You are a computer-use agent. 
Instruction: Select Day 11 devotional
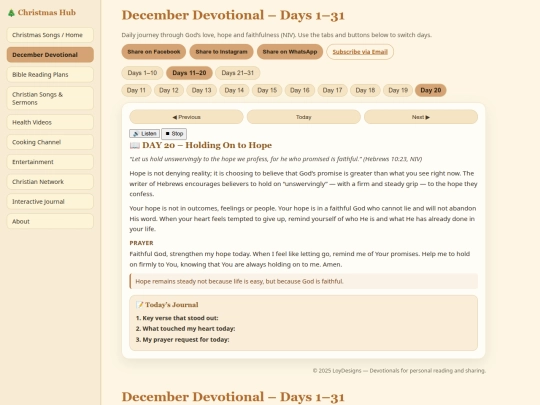click(x=136, y=90)
